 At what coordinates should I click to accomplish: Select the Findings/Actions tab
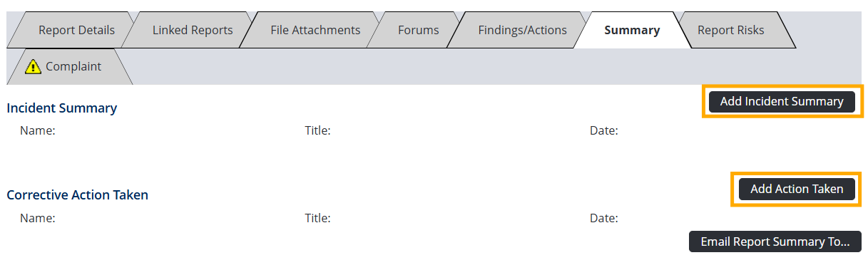522,30
